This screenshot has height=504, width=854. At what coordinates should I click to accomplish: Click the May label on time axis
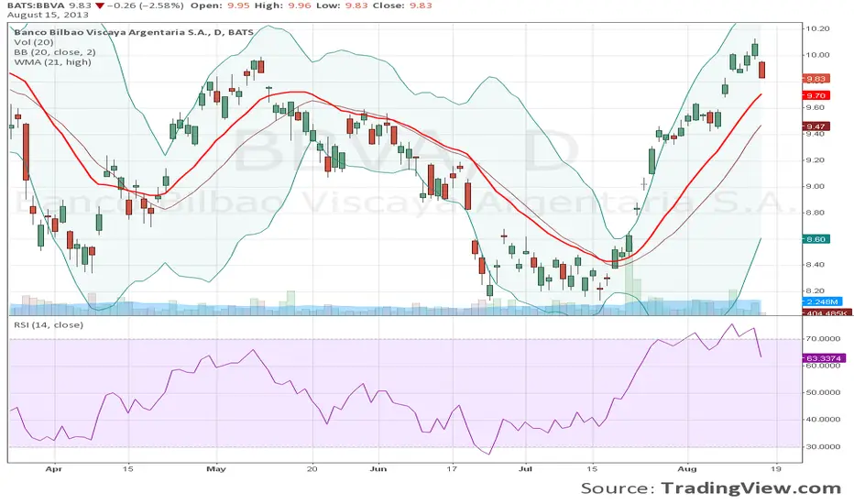216,469
